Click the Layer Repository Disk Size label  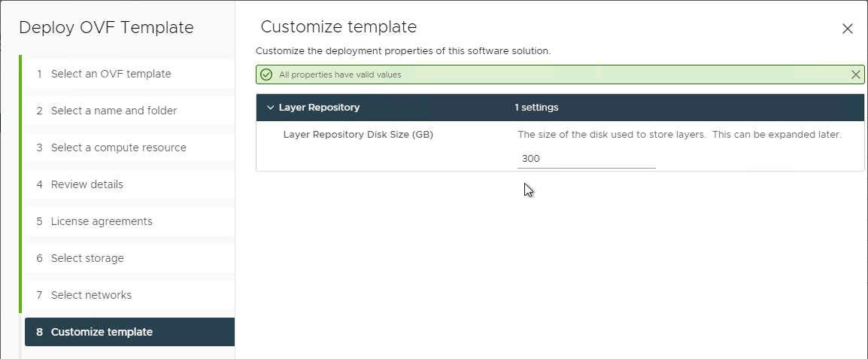pos(358,135)
